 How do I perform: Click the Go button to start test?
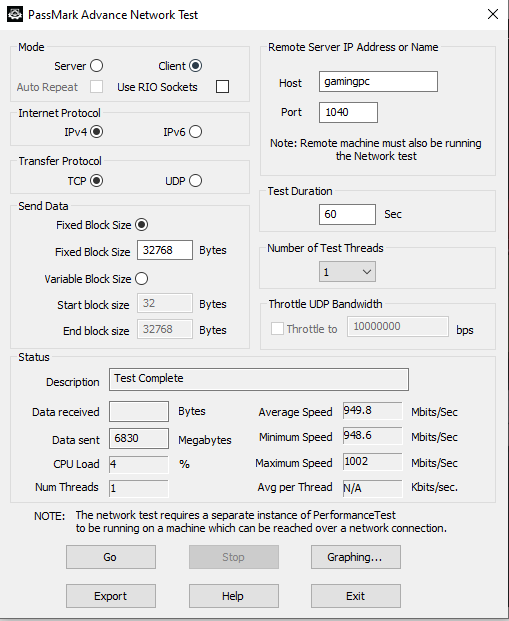111,557
